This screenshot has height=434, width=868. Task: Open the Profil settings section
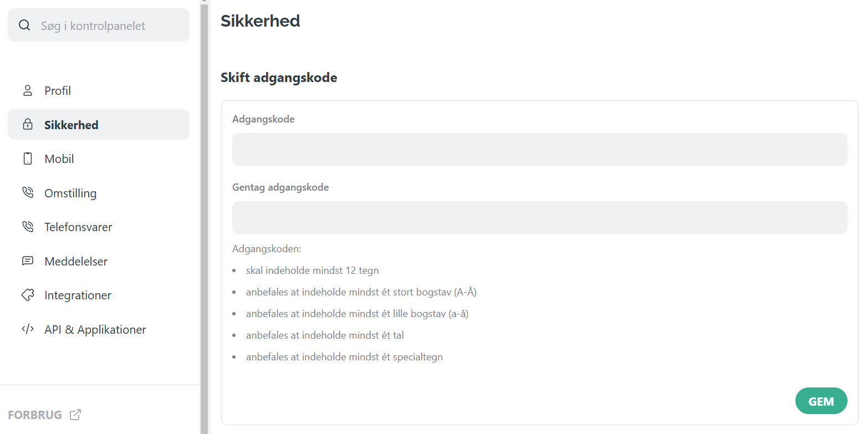[x=58, y=90]
